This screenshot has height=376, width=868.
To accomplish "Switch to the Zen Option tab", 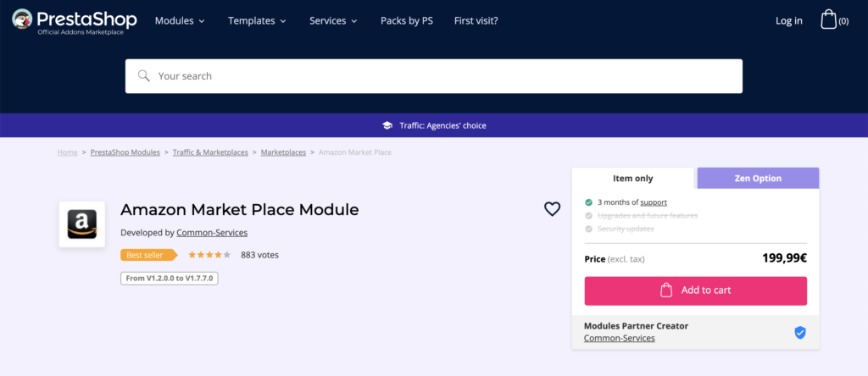I will (758, 178).
